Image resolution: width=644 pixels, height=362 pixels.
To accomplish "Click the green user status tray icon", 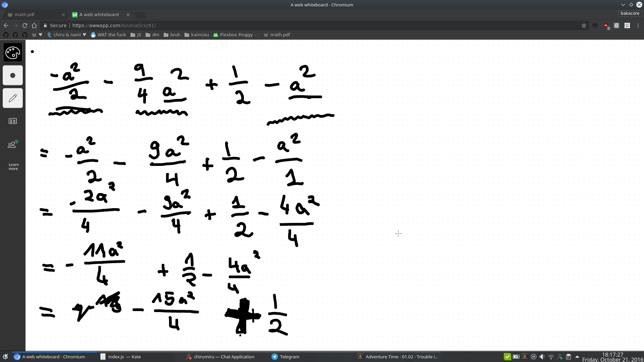I will tap(560, 357).
